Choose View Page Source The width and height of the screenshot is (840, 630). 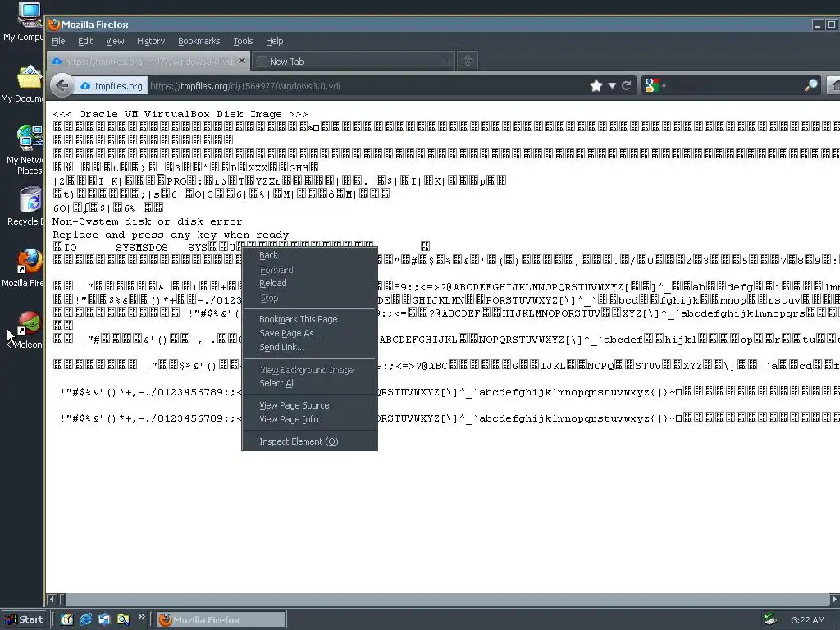click(309, 405)
